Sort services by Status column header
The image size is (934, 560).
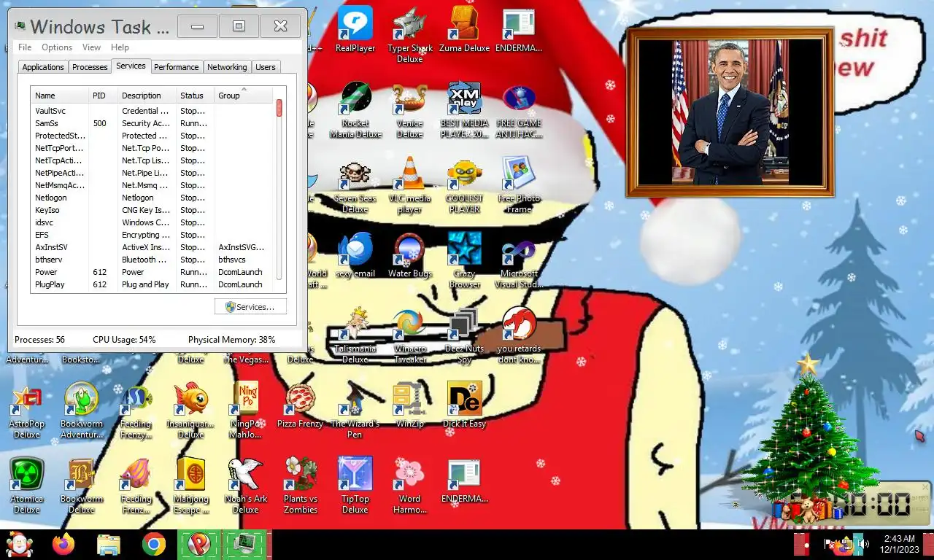click(x=195, y=96)
